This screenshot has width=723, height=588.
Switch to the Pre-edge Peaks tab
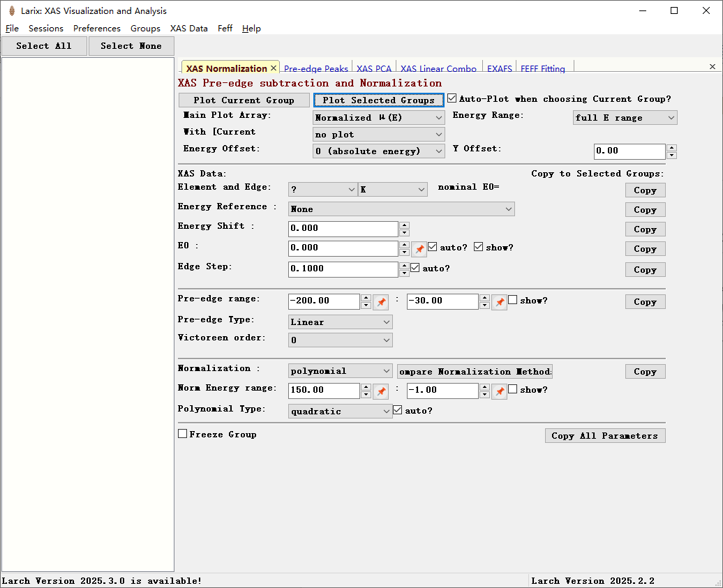[x=315, y=69]
